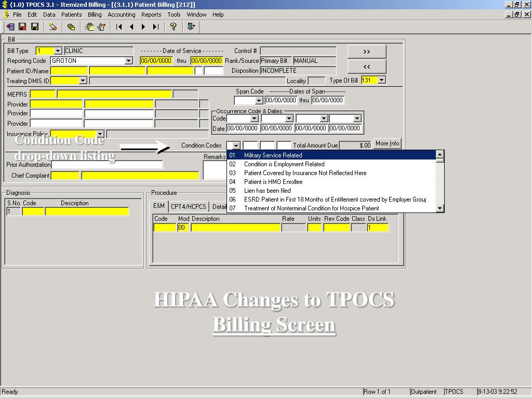Go to first record with toolbar arrow

[x=119, y=27]
